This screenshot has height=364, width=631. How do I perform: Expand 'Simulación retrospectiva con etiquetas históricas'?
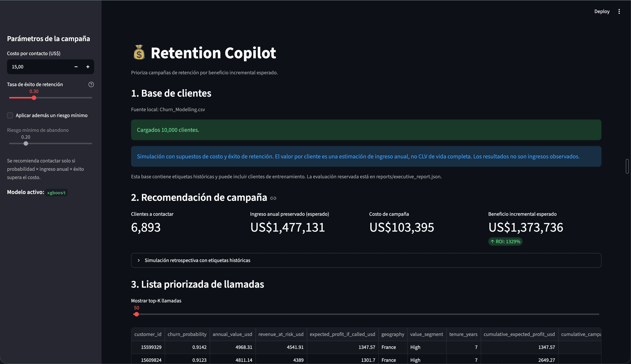pos(366,260)
